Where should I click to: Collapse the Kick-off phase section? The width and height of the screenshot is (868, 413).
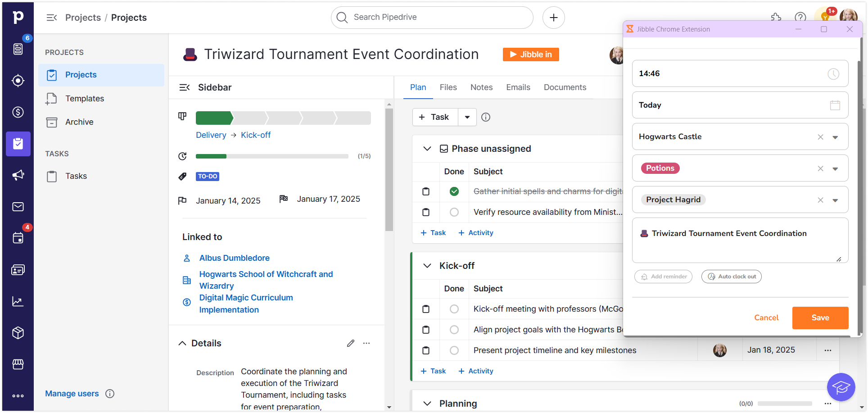click(427, 266)
